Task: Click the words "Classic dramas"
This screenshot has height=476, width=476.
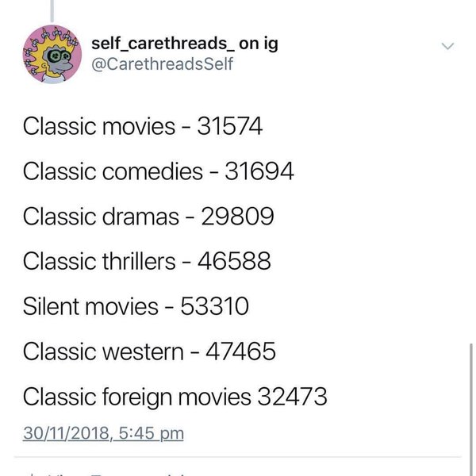Action: [101, 216]
